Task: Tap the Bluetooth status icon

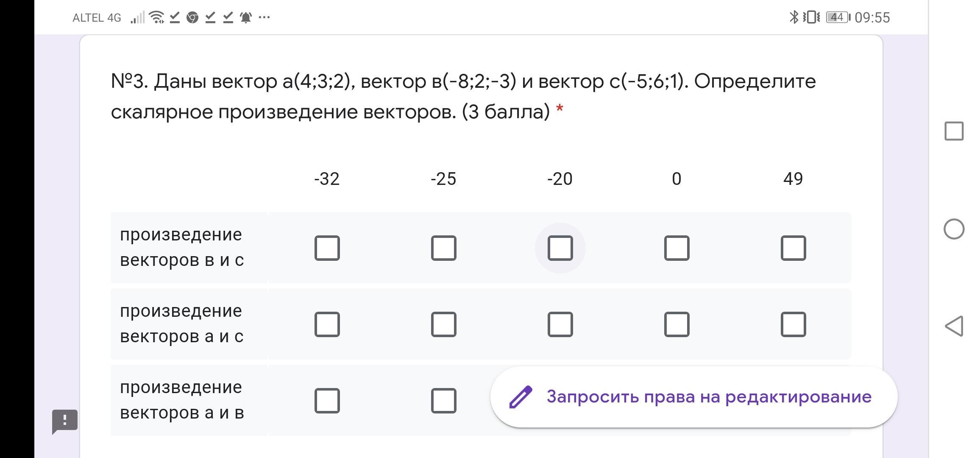Action: click(793, 17)
